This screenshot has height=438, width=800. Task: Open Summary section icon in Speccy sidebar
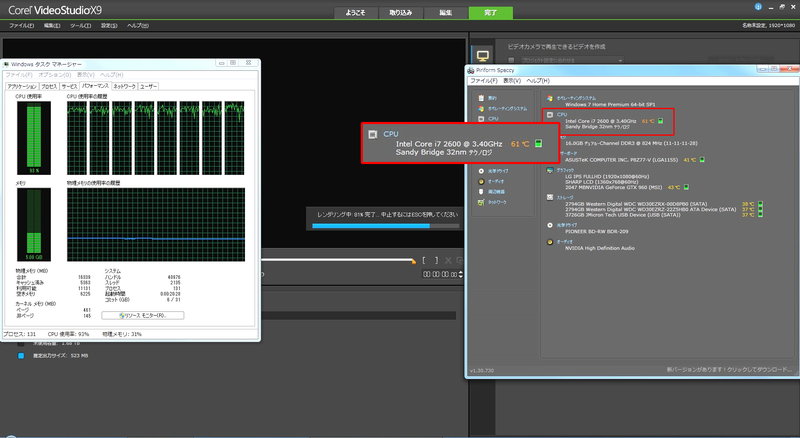point(481,98)
